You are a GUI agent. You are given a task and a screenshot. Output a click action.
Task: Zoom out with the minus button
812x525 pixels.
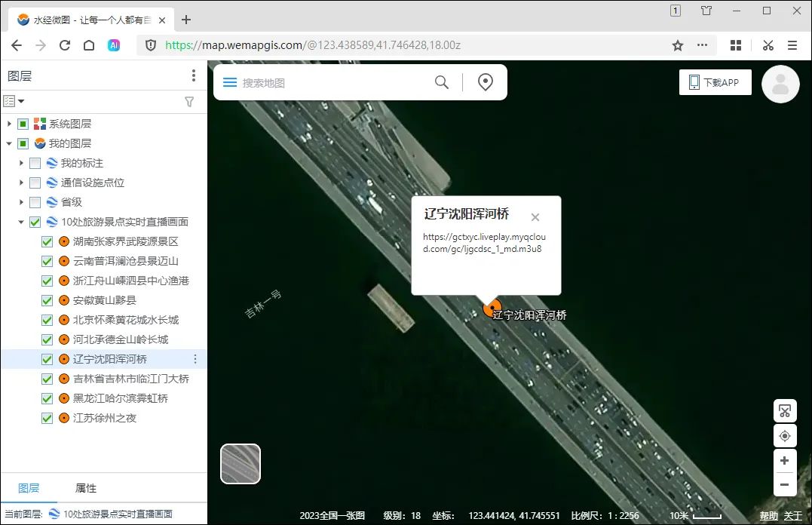[785, 484]
